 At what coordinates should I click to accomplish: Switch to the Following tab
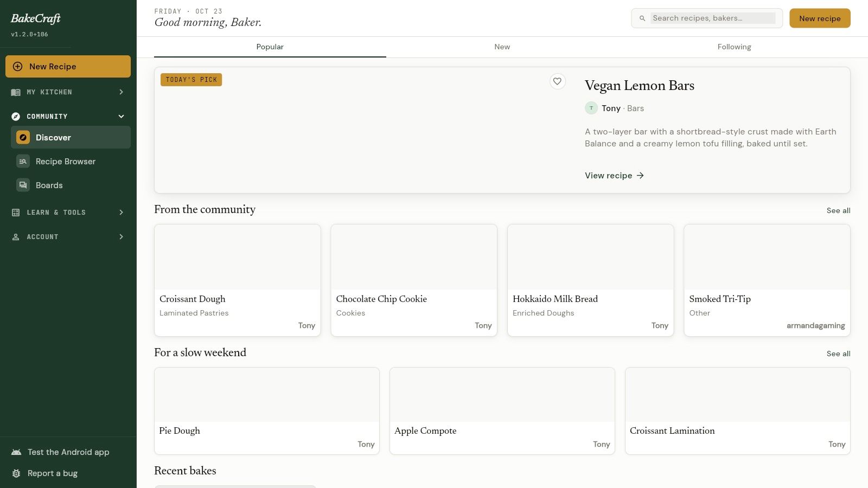tap(735, 47)
